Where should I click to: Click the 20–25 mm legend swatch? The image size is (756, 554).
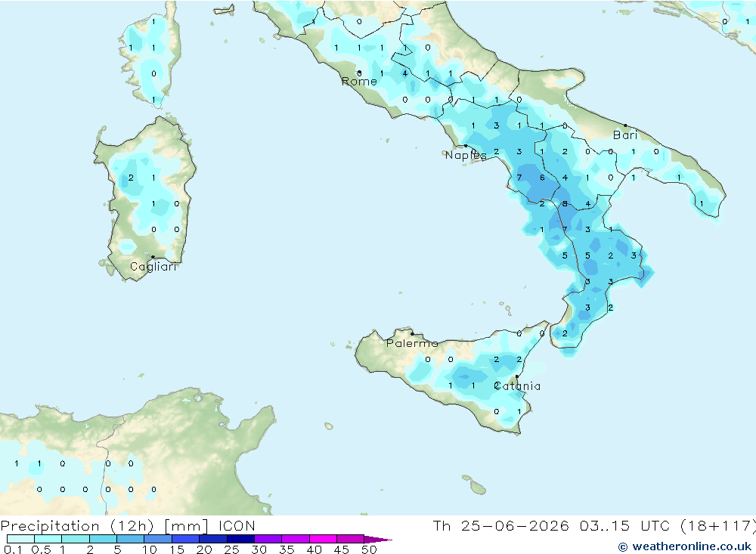[x=213, y=539]
